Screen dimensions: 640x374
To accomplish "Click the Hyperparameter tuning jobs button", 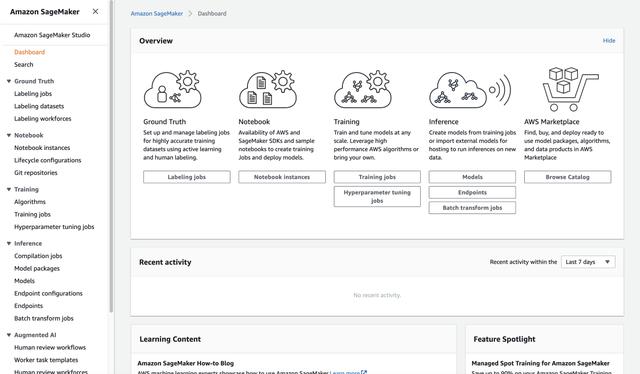I will tap(377, 196).
